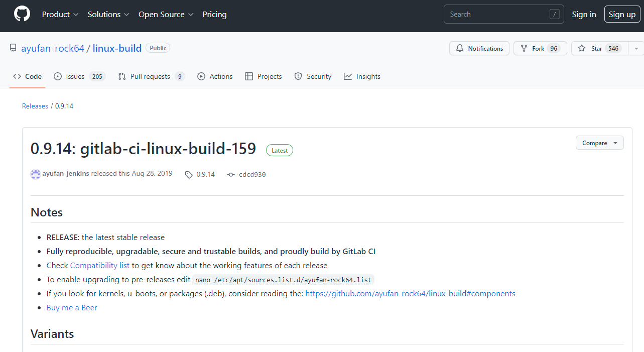This screenshot has height=352, width=644.
Task: Open the Compatibility list link
Action: [100, 265]
